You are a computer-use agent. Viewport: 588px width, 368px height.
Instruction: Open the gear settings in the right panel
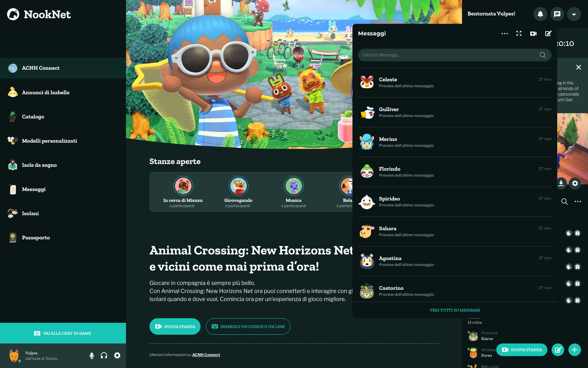tap(575, 183)
